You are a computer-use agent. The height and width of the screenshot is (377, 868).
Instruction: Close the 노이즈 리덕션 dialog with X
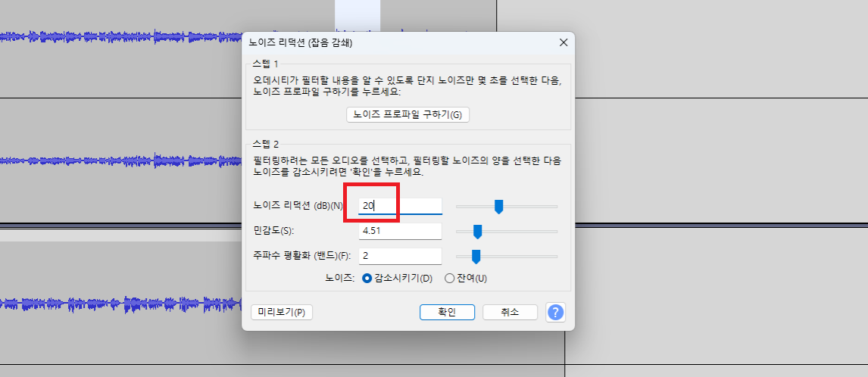point(564,42)
